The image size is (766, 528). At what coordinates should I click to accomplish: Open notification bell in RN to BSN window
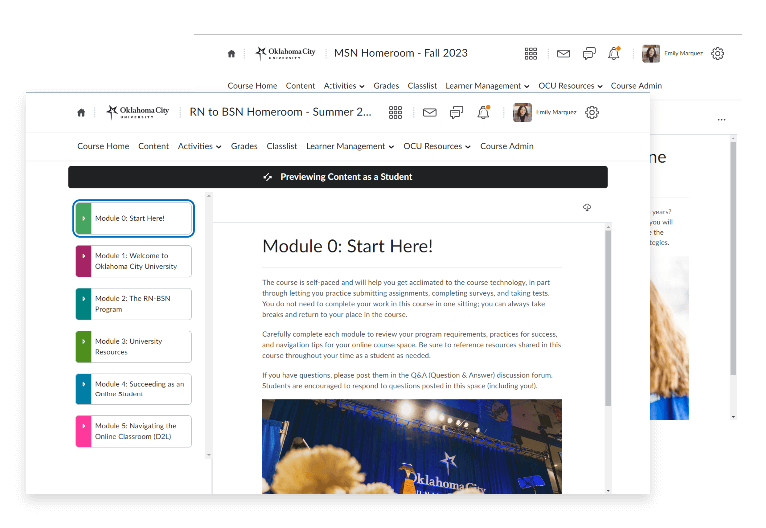(483, 112)
